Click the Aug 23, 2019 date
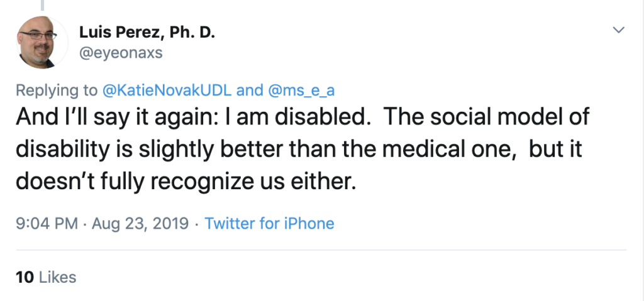Screen dimensions: 644x301 coord(140,223)
